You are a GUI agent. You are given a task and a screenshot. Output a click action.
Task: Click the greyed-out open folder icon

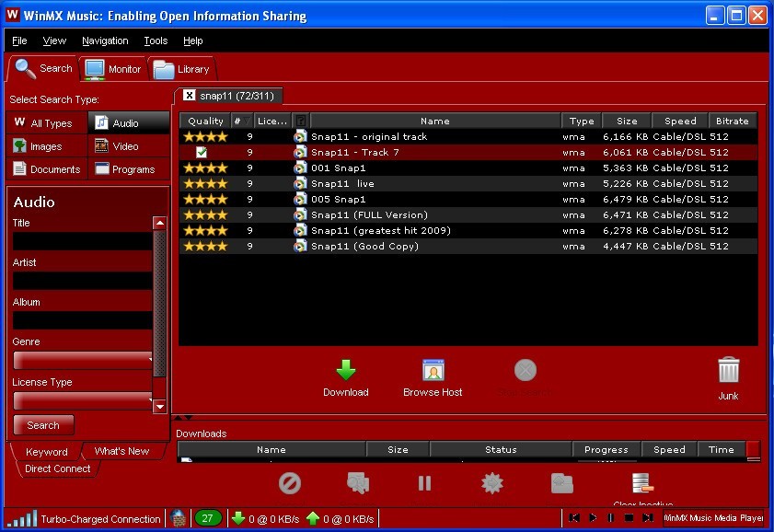pyautogui.click(x=562, y=483)
